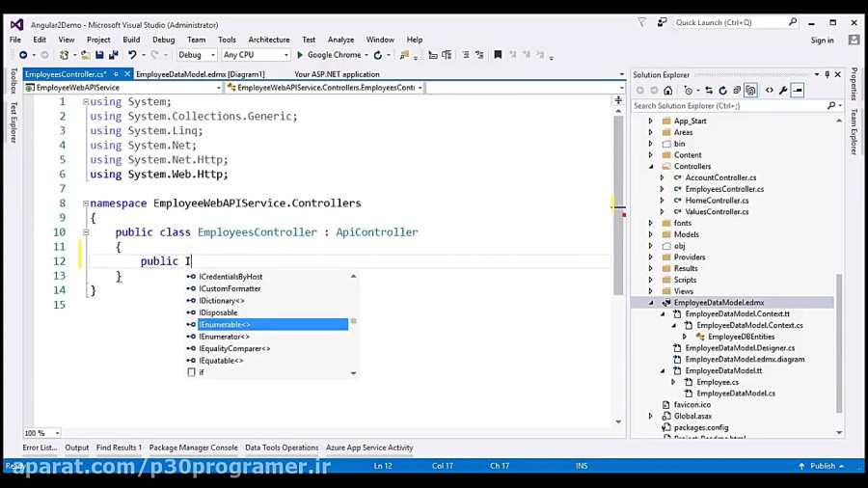This screenshot has width=868, height=488.
Task: Open the Architecture menu
Action: coord(268,40)
